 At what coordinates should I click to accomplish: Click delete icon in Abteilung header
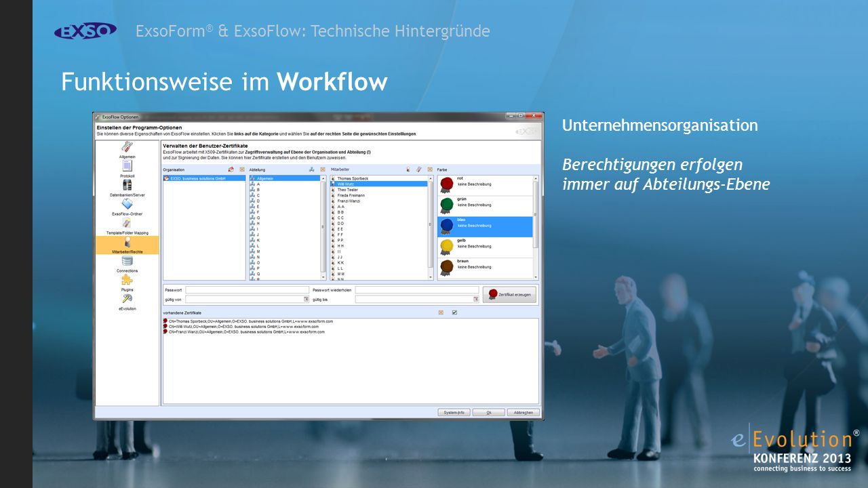point(323,169)
